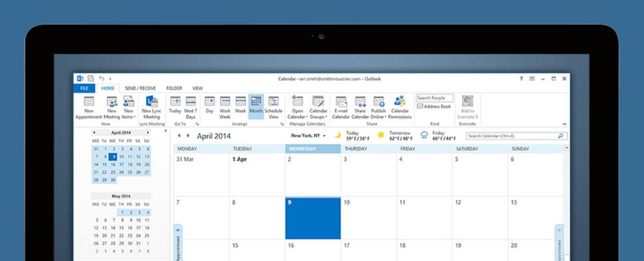The height and width of the screenshot is (261, 644).
Task: Click the Search Calendar magnifier icon
Action: 561,136
